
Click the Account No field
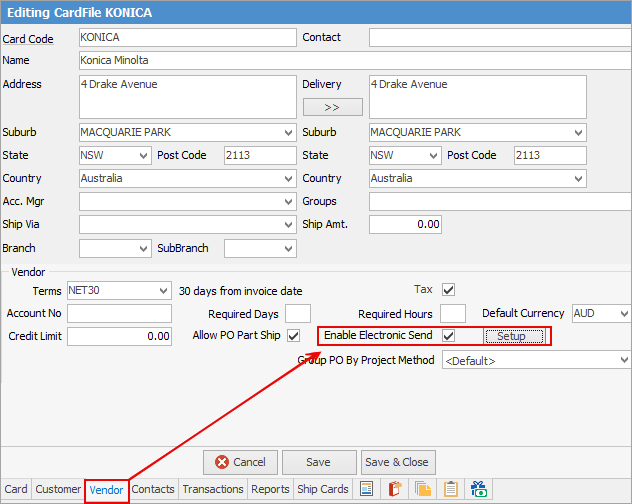[x=119, y=313]
